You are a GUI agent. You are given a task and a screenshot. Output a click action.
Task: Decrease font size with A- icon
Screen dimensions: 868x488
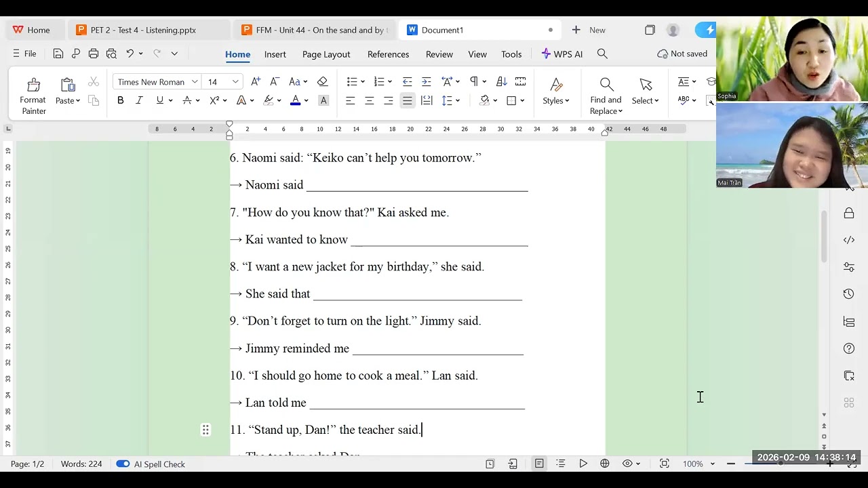pos(275,81)
